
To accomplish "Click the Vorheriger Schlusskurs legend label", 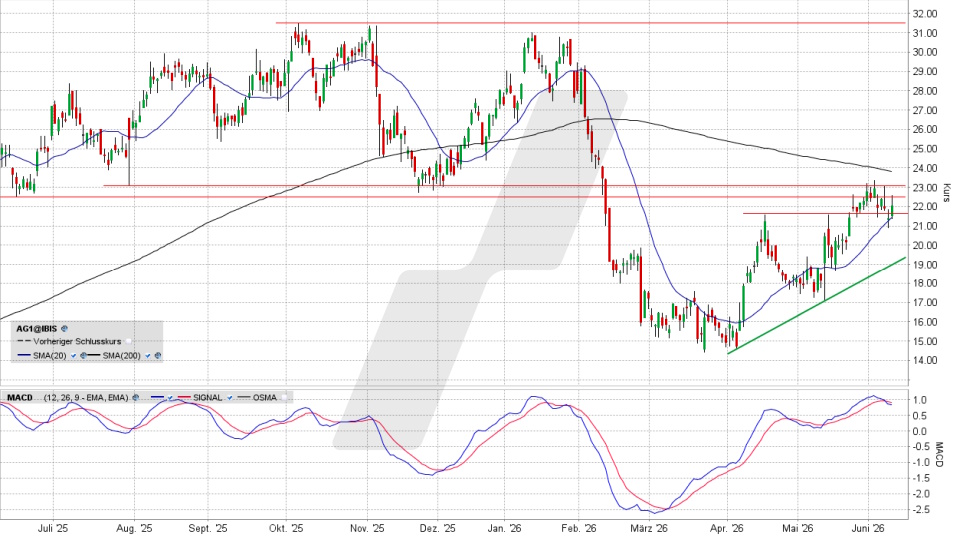I will tap(77, 342).
